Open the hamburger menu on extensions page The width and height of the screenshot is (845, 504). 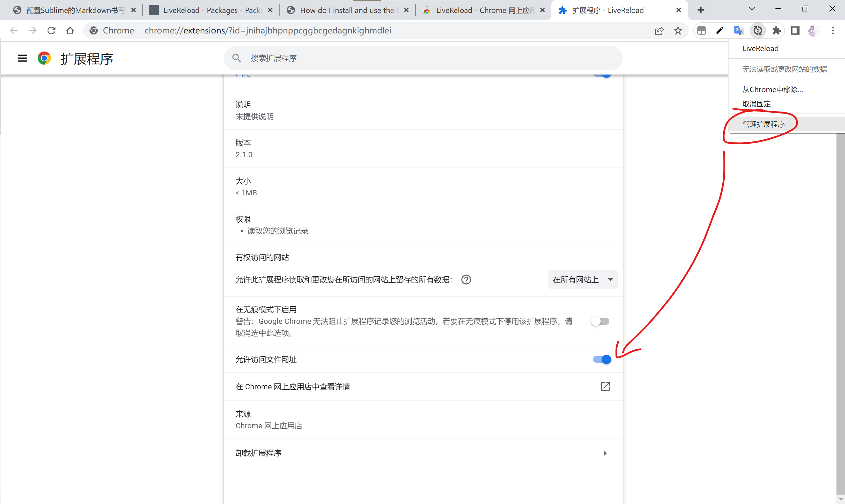click(x=22, y=58)
